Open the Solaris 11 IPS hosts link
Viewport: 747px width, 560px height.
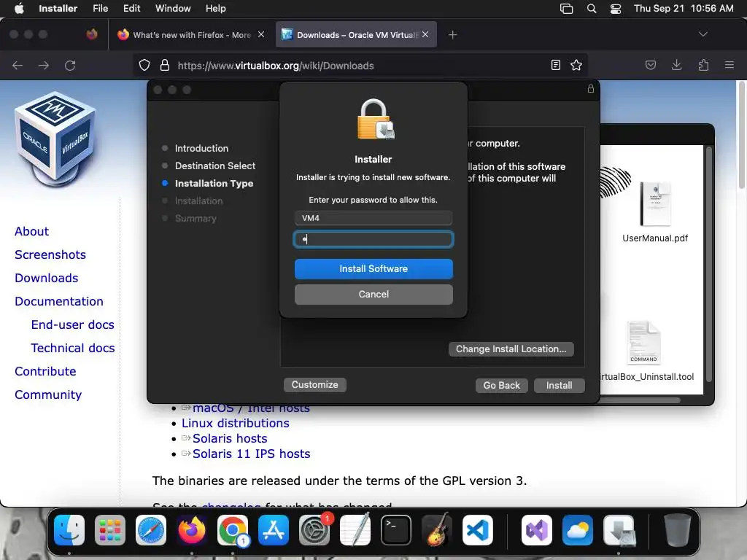[251, 454]
